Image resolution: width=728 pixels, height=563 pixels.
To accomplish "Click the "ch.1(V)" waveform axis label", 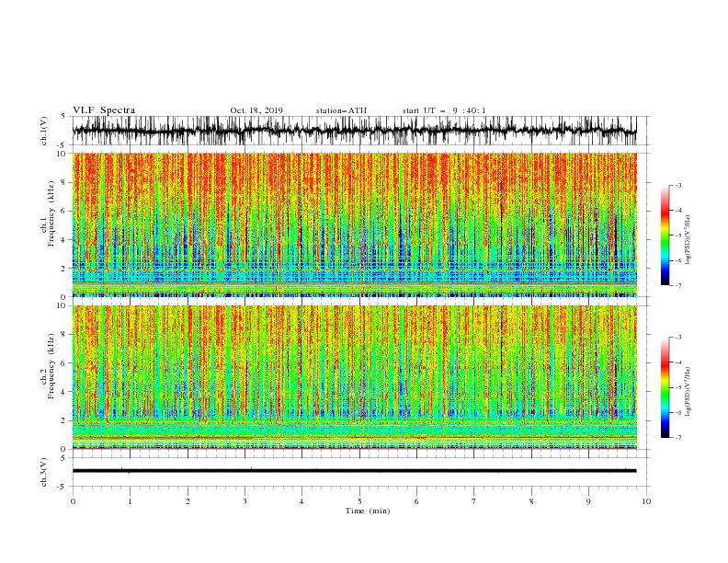I will [x=44, y=131].
